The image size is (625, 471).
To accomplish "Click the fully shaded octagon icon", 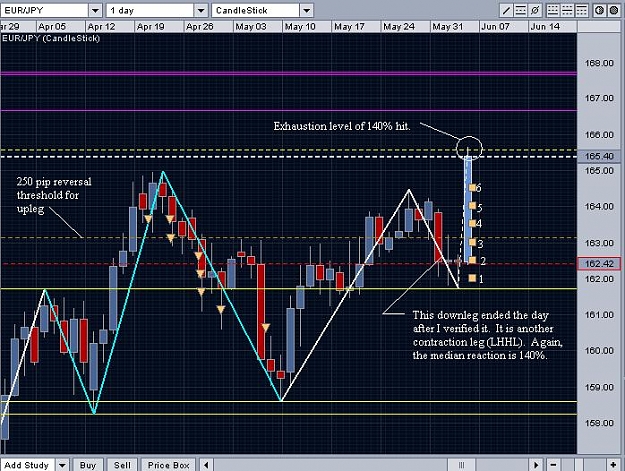I will click(x=614, y=11).
